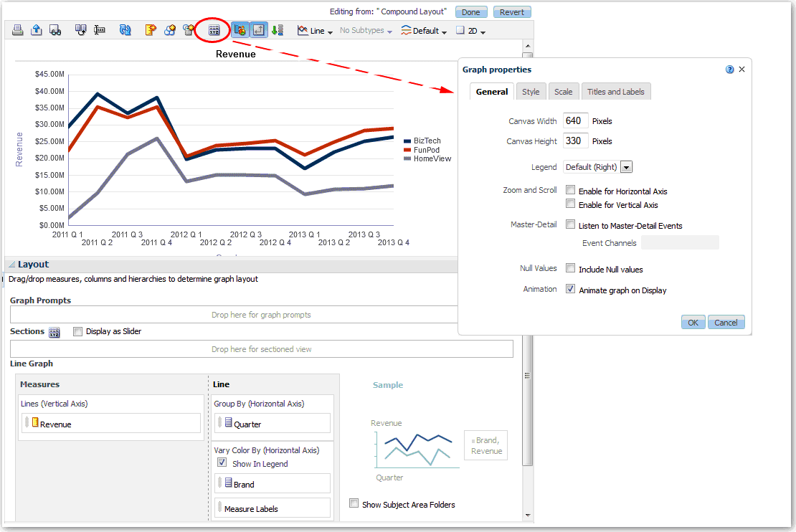This screenshot has width=796, height=532.
Task: Click the Event Channels input field
Action: [681, 242]
